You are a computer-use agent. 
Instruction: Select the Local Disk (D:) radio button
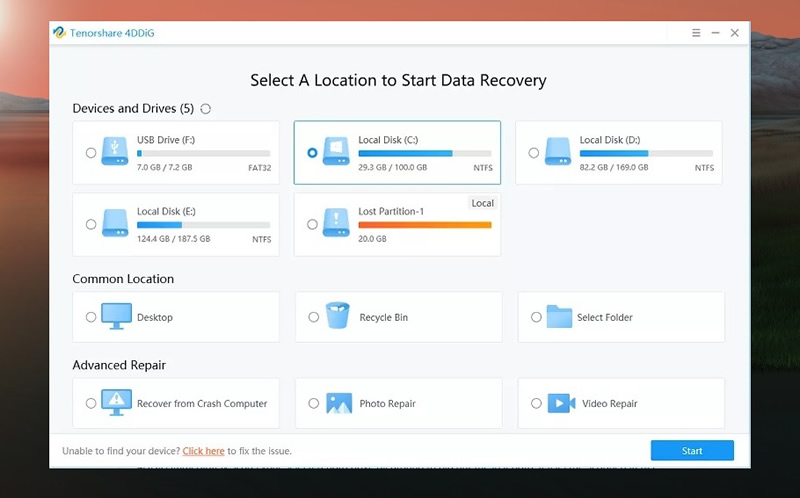pos(534,153)
